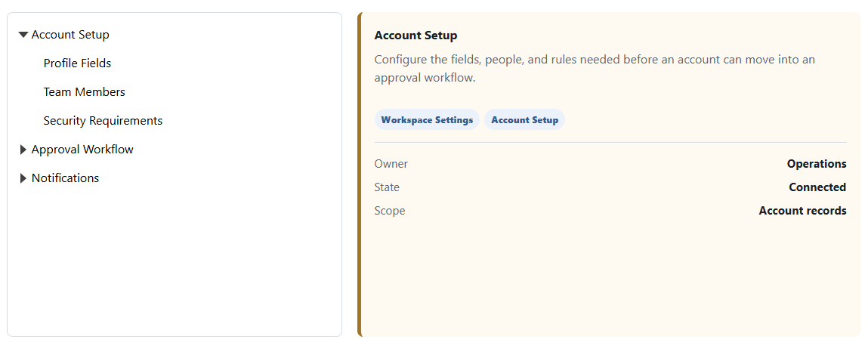The width and height of the screenshot is (868, 346).
Task: Click the Account Setup panel heading
Action: [x=415, y=36]
